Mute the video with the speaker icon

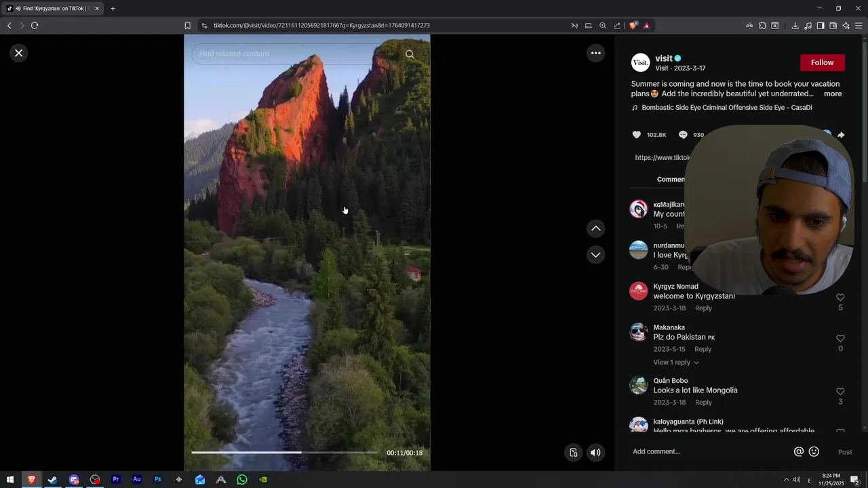(595, 453)
